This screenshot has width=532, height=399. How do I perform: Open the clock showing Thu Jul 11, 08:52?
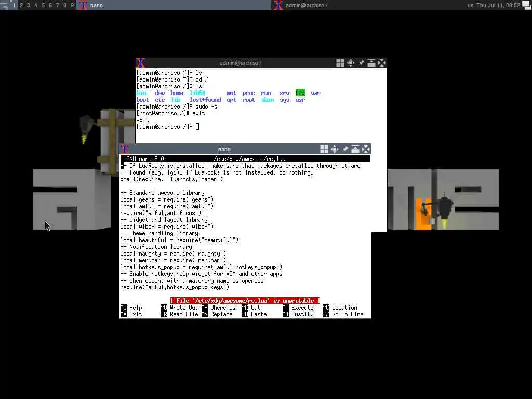tap(498, 5)
